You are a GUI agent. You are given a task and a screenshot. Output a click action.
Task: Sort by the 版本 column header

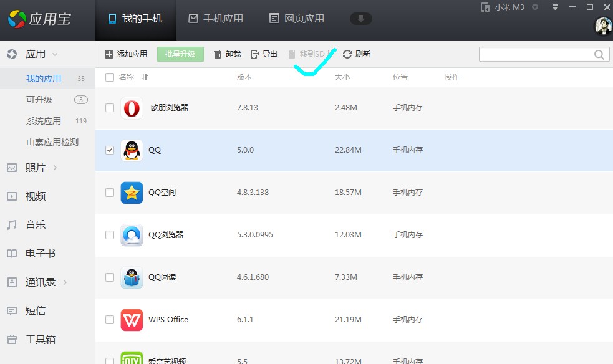pos(244,77)
